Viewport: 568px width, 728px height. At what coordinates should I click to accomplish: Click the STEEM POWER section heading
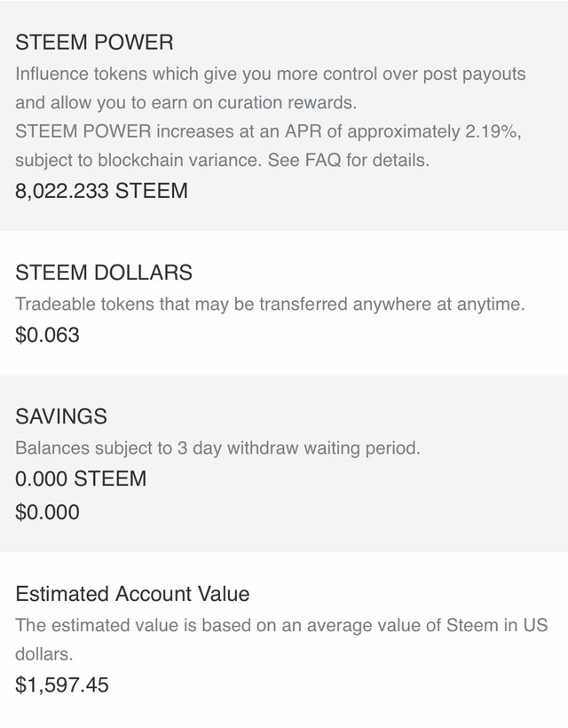pyautogui.click(x=94, y=42)
